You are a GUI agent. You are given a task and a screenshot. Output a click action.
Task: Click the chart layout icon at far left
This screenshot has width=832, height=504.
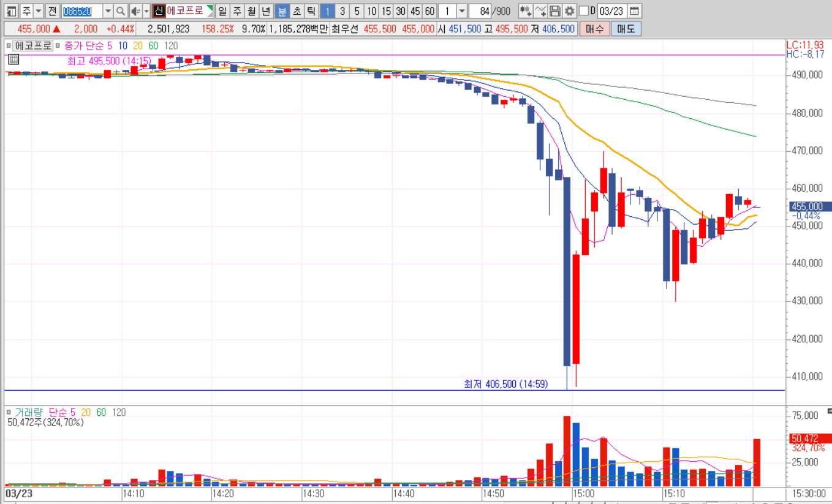pos(12,10)
